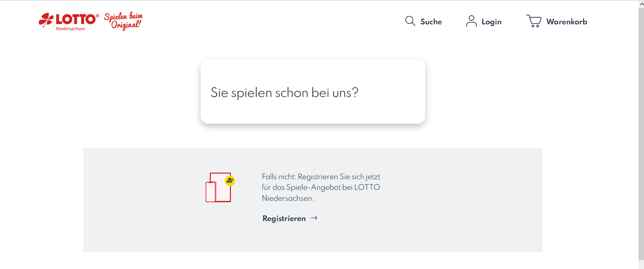Click the LOTTO Niedersachsen logo
The height and width of the screenshot is (269, 644).
tap(75, 19)
